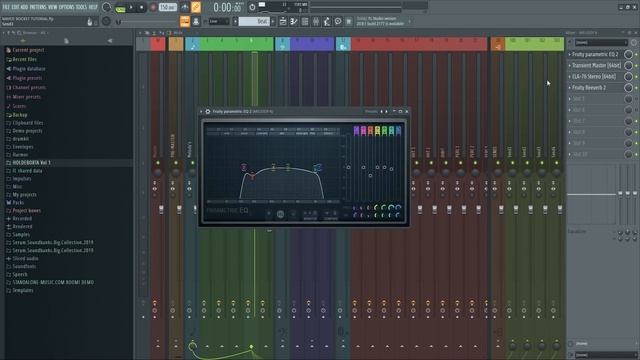This screenshot has height=360, width=640.
Task: Select the Soundfonts folder
Action: click(24, 266)
